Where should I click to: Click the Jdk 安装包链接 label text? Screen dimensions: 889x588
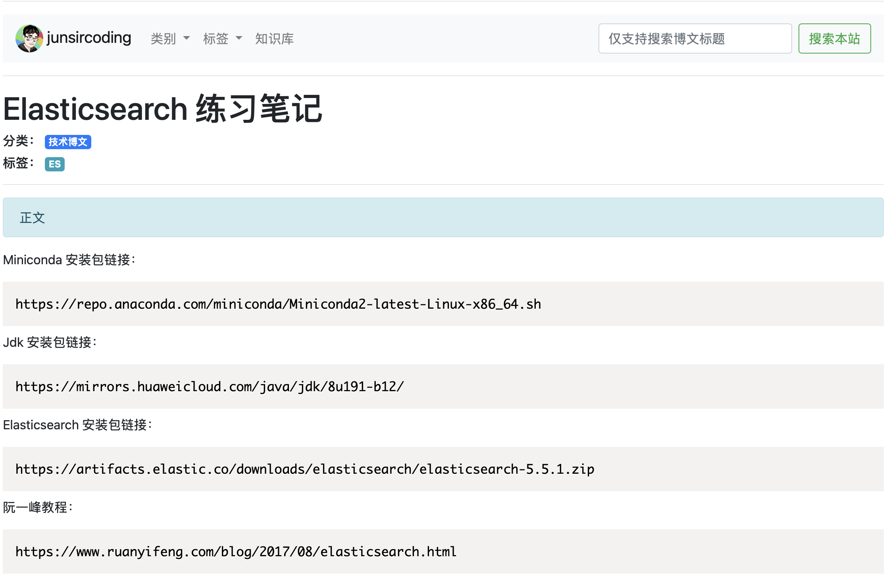(50, 342)
